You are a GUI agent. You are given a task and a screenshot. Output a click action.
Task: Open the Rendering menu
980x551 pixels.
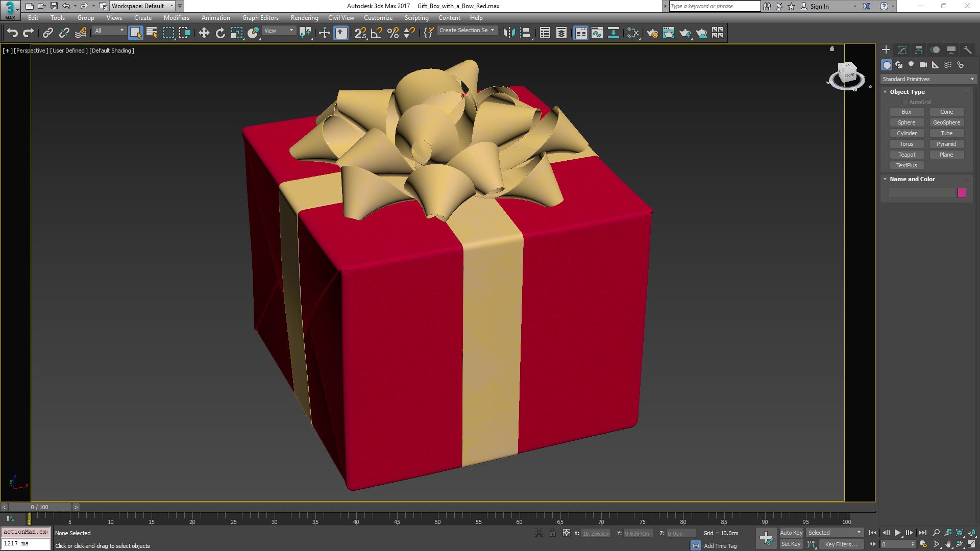coord(304,18)
